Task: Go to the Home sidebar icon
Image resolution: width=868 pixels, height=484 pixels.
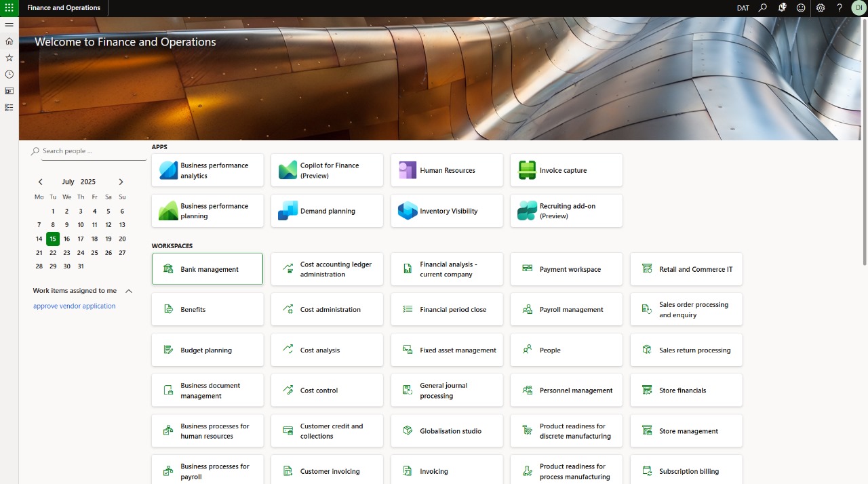Action: 9,41
